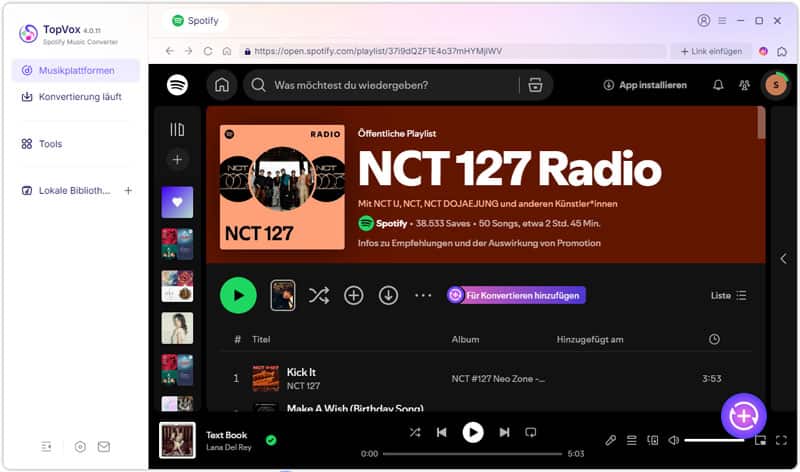Reload the Spotify web page

[x=208, y=51]
